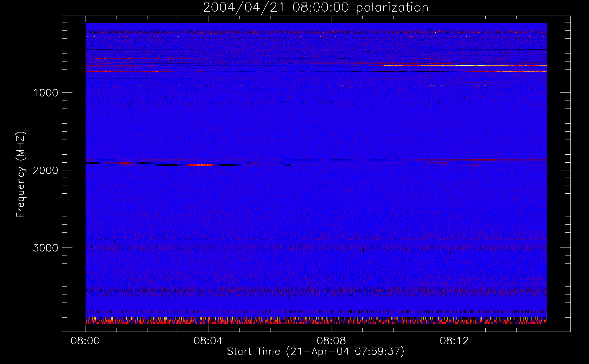
Task: Click the '08:08' time tick label
Action: coord(331,341)
